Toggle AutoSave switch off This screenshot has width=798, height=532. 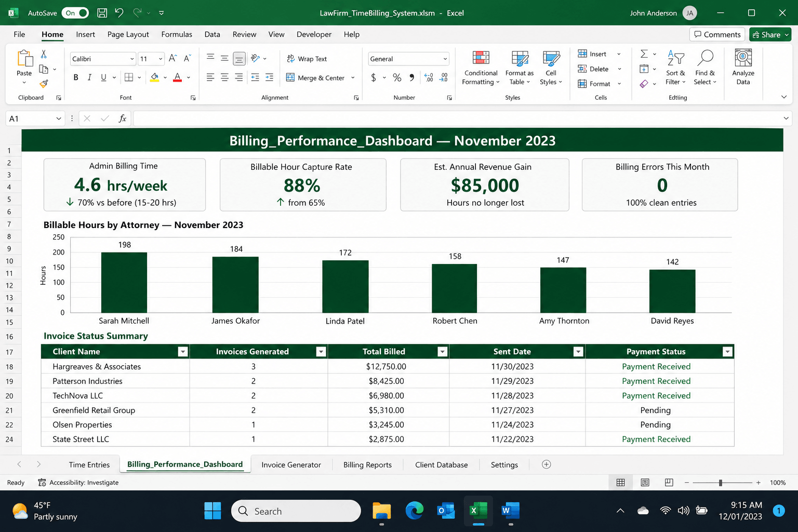tap(75, 13)
